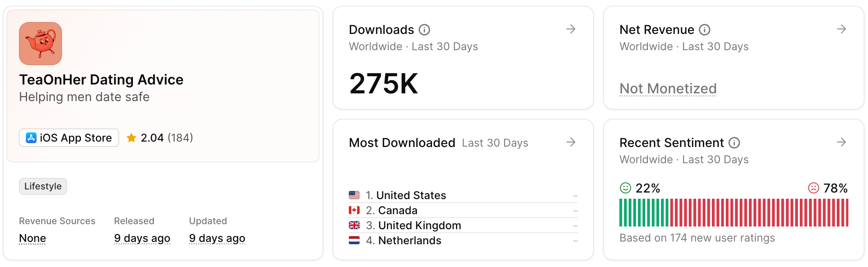Click the TeaOnHer teapot app icon
The height and width of the screenshot is (267, 868).
coord(40,44)
